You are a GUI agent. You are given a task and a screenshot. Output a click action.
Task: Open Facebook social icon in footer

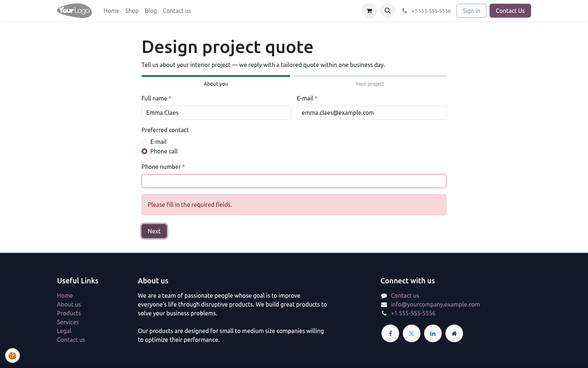point(390,333)
